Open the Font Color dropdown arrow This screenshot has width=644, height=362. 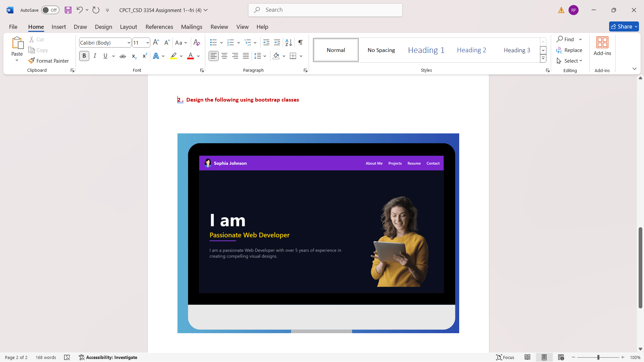198,56
